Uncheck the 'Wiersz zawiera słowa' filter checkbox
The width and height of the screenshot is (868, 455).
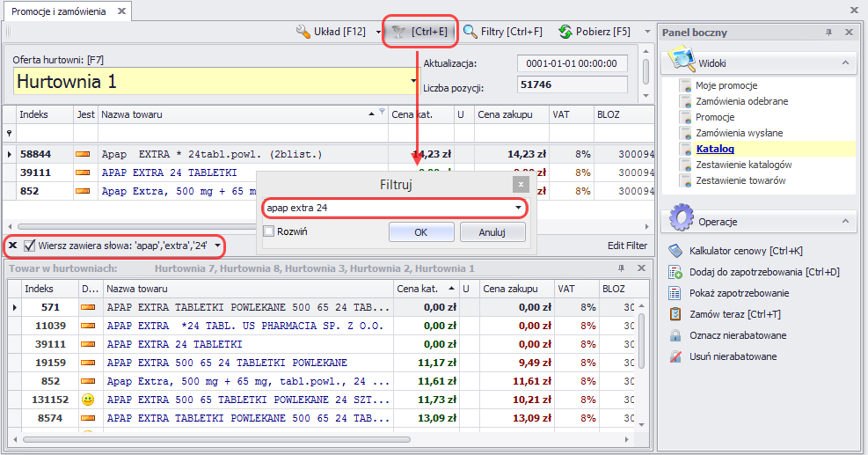coord(30,246)
